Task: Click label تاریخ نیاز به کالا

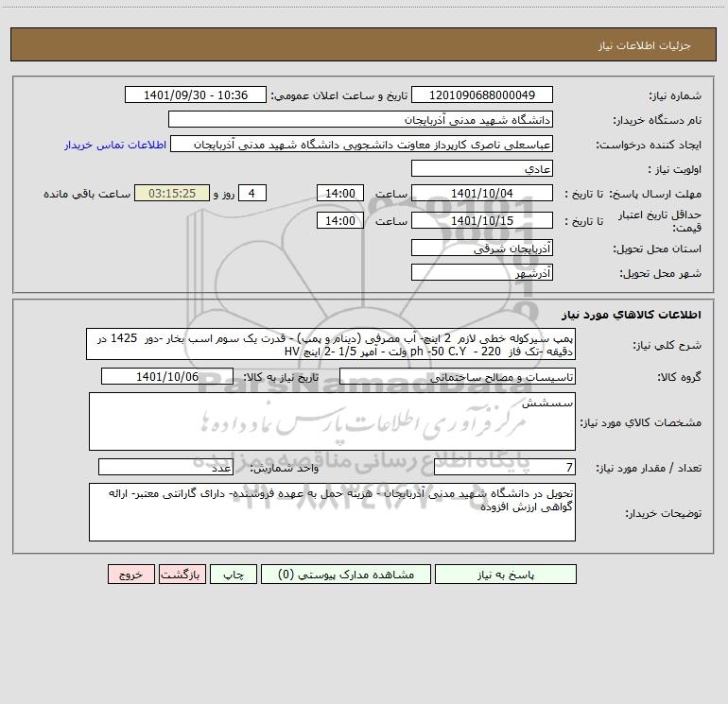Action: (282, 377)
